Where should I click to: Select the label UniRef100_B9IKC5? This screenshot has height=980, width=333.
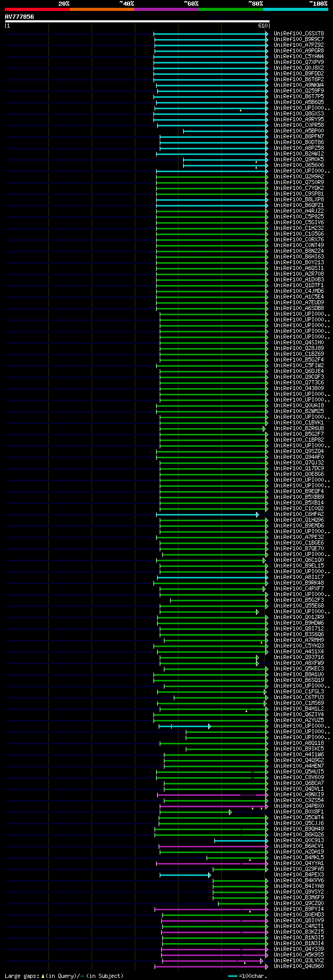click(299, 749)
